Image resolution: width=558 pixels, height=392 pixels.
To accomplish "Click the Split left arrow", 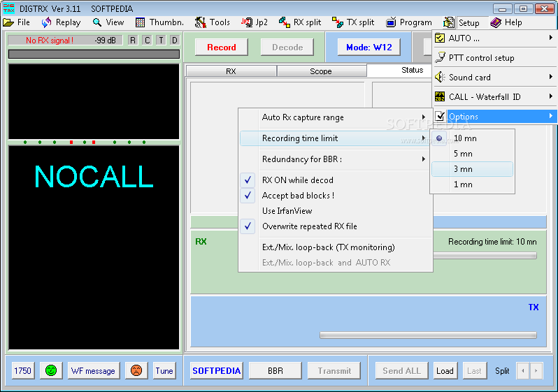I will click(x=523, y=370).
